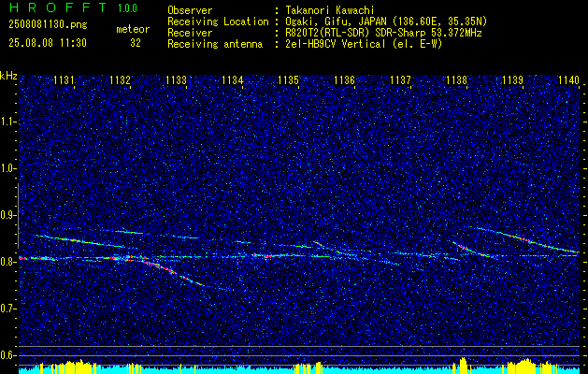The height and width of the screenshot is (374, 588).
Task: Click frequency label 0.9 kHz
Action: click(7, 215)
